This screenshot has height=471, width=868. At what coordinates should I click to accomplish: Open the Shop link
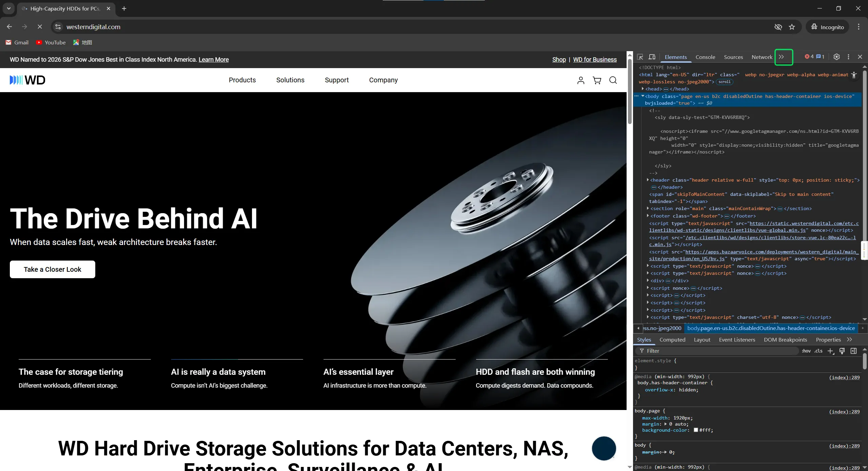[x=559, y=60]
